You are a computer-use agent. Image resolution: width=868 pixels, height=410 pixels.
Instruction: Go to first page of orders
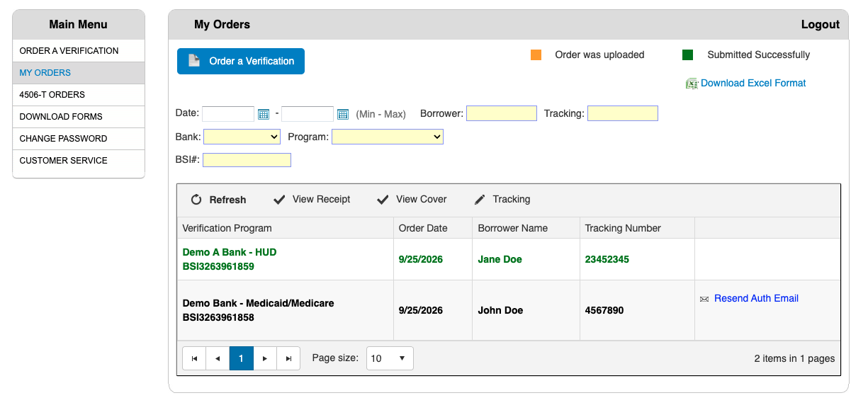click(x=194, y=358)
